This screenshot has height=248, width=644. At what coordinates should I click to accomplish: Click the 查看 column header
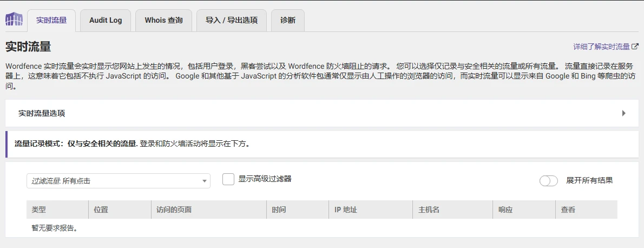coord(587,210)
